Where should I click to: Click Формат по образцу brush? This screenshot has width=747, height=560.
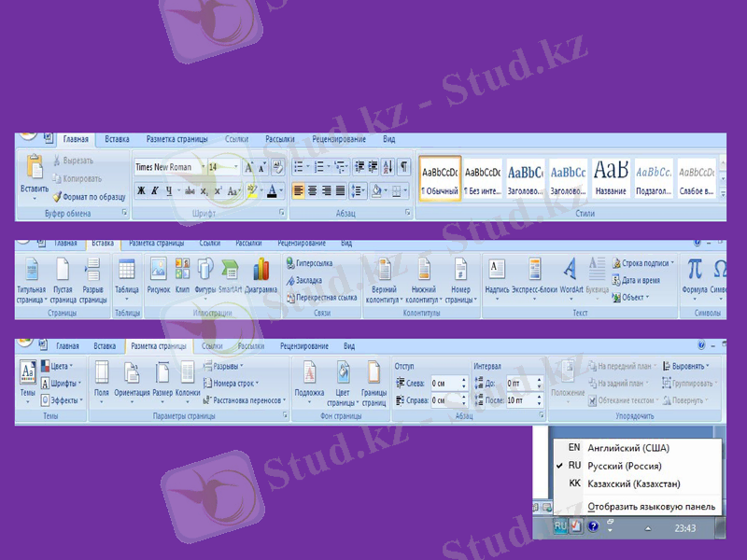coord(89,197)
